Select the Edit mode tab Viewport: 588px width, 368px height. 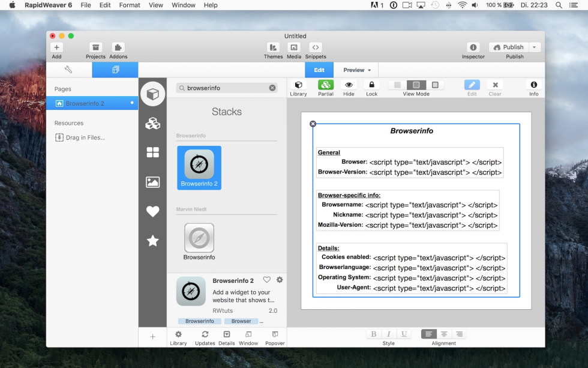click(319, 70)
